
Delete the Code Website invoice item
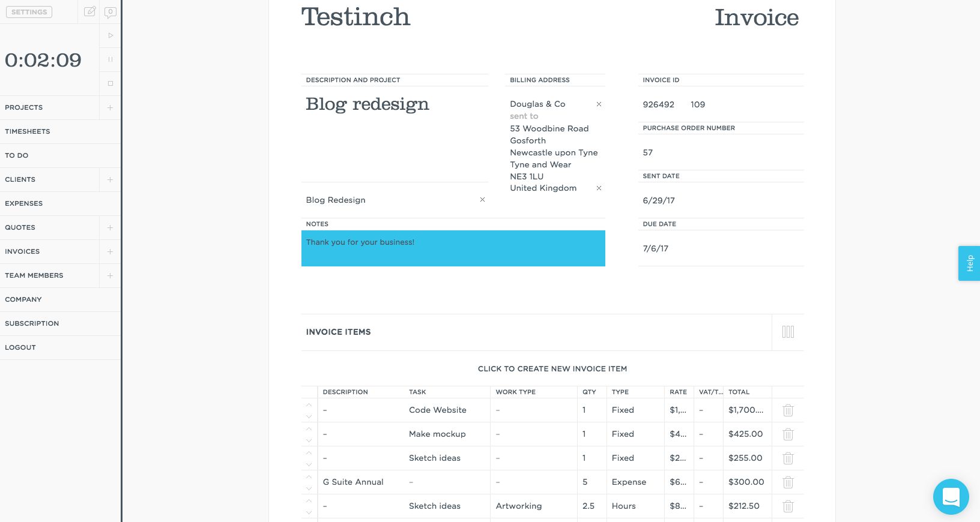tap(788, 410)
